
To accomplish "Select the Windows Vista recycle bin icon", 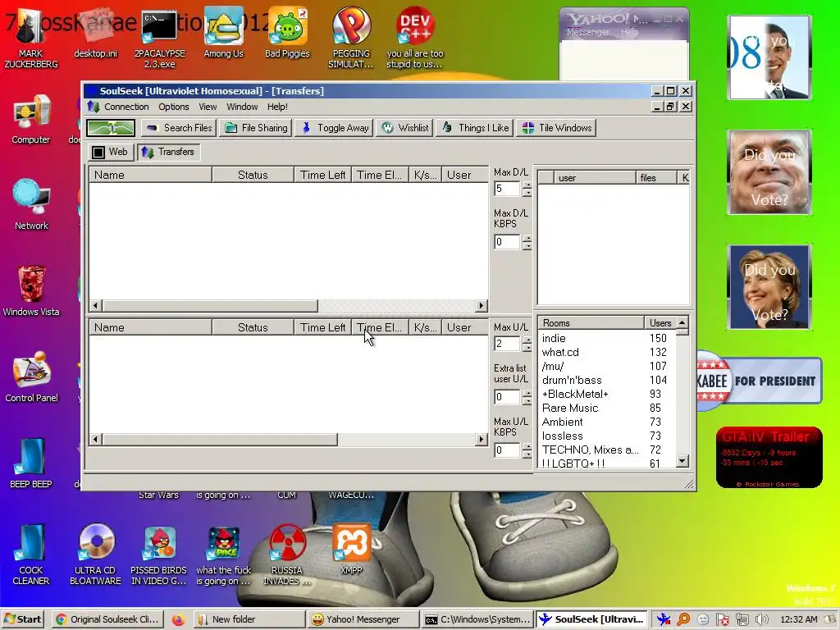I will pyautogui.click(x=31, y=291).
